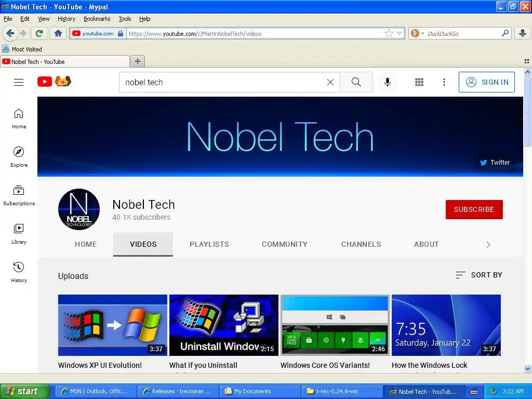Open the File menu
Screen dimensions: 532x399
pos(8,19)
